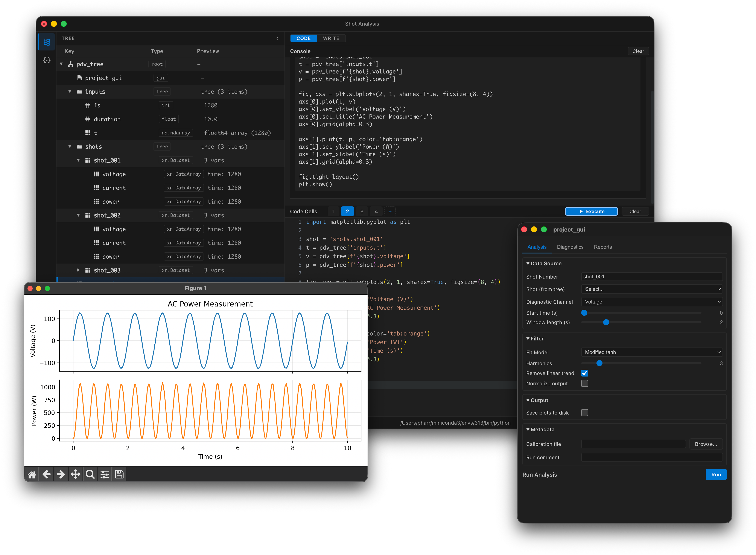Screen dimensions: 756x555
Task: Minimize the project_gui window
Action: point(534,230)
